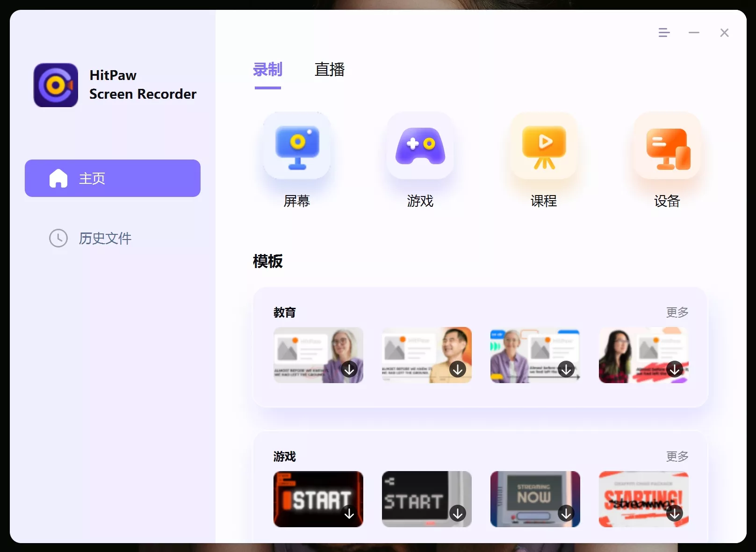Download the first 教育 template

(349, 369)
